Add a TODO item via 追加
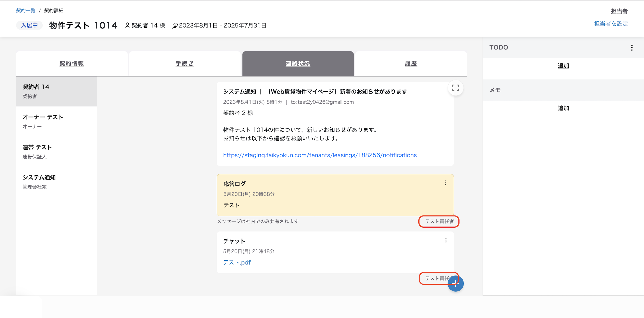This screenshot has height=318, width=644. (x=563, y=65)
